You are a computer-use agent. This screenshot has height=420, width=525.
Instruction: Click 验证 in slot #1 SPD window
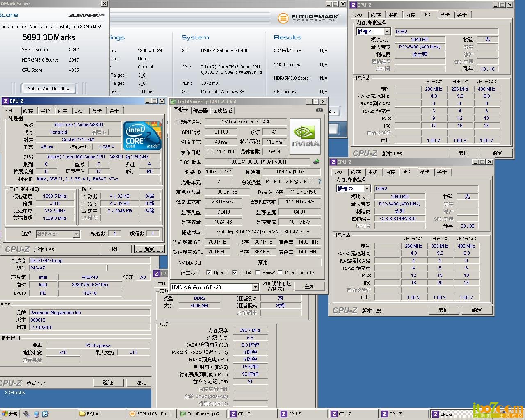[464, 153]
